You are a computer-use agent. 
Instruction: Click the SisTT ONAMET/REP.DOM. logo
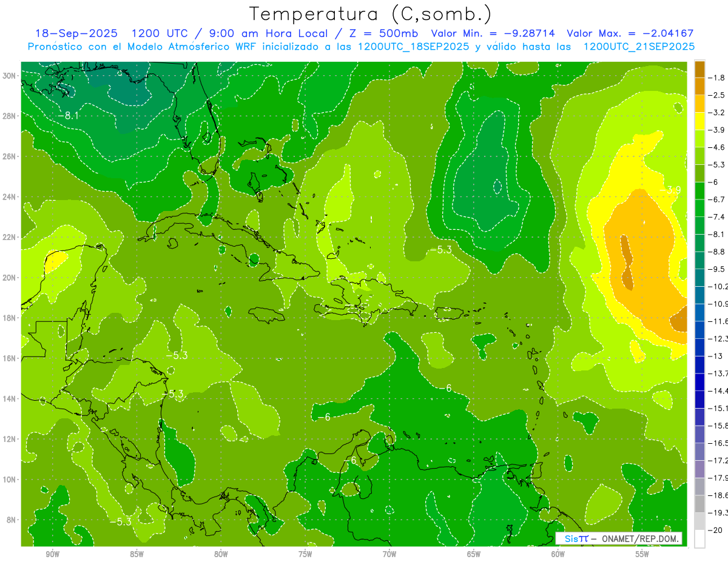tap(619, 538)
